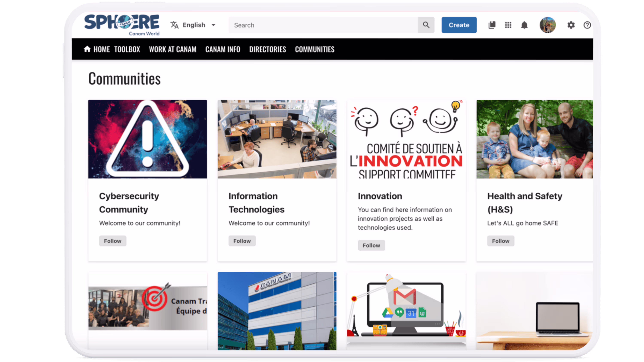Open the Cybersecurity Community card image
644x362 pixels.
147,139
